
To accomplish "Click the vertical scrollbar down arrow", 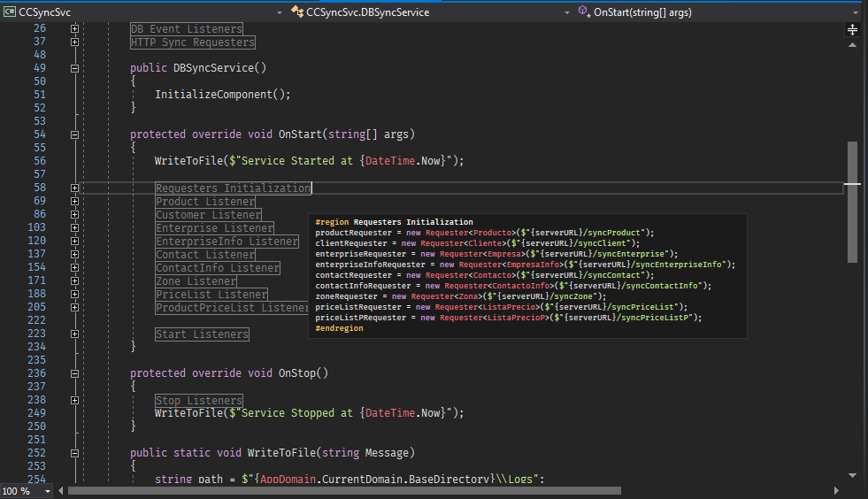I will click(x=852, y=475).
